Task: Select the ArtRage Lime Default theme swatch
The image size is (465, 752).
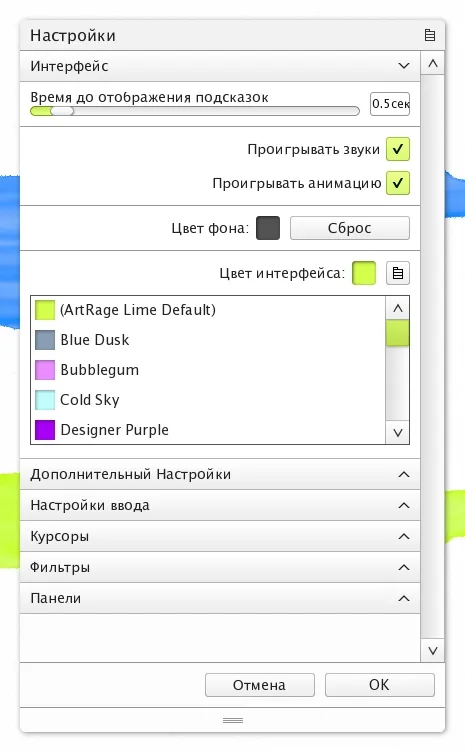Action: [45, 309]
